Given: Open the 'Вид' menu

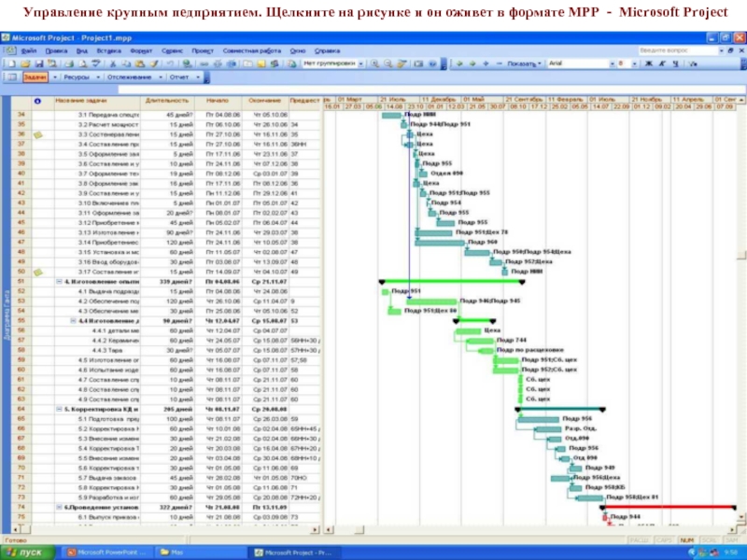Looking at the screenshot, I should pos(82,51).
